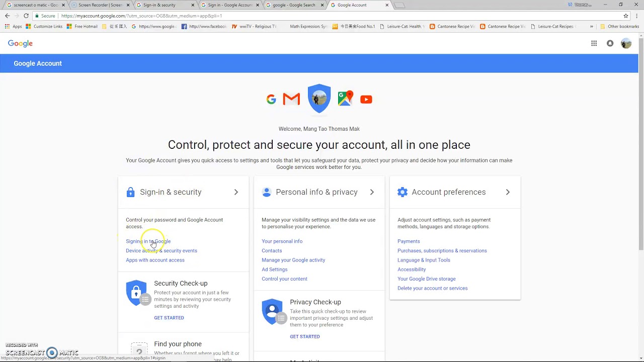The height and width of the screenshot is (362, 644).
Task: Switch to the google - Google Search tab
Action: coord(294,5)
